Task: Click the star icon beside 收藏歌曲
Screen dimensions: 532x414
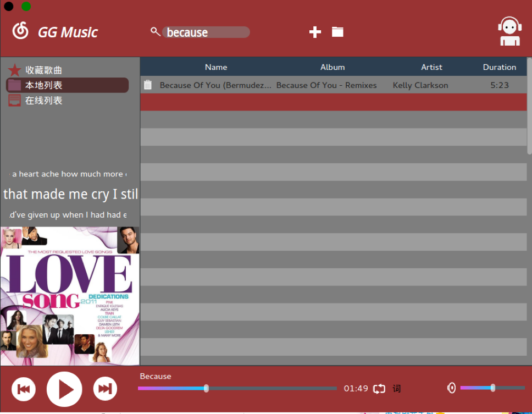Action: (x=14, y=70)
